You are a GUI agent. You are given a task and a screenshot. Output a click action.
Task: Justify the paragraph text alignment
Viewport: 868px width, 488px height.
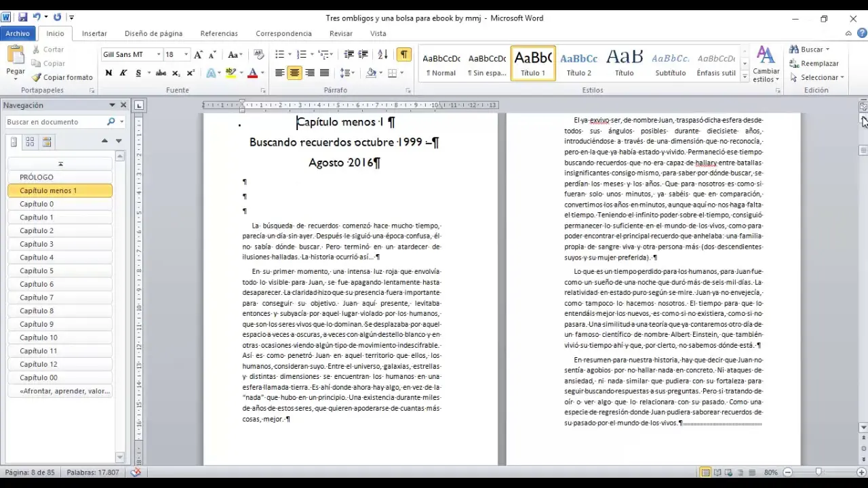point(324,73)
